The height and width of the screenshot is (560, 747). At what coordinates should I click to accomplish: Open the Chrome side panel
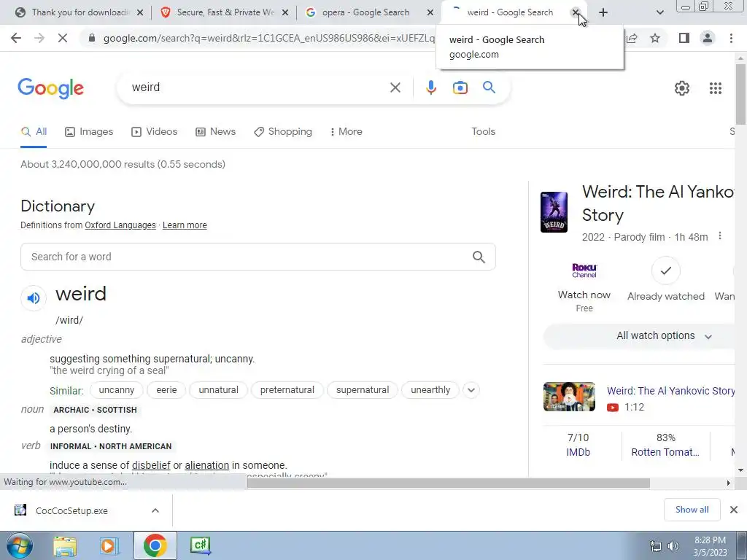click(x=684, y=38)
